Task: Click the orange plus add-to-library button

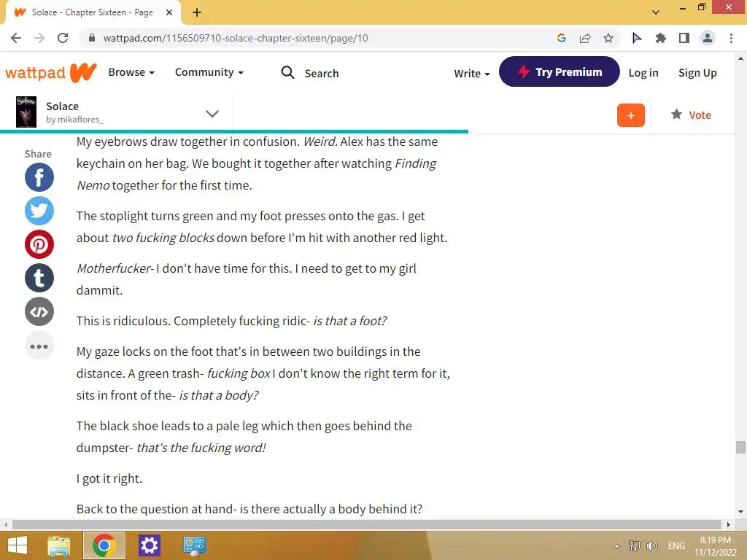Action: [631, 115]
